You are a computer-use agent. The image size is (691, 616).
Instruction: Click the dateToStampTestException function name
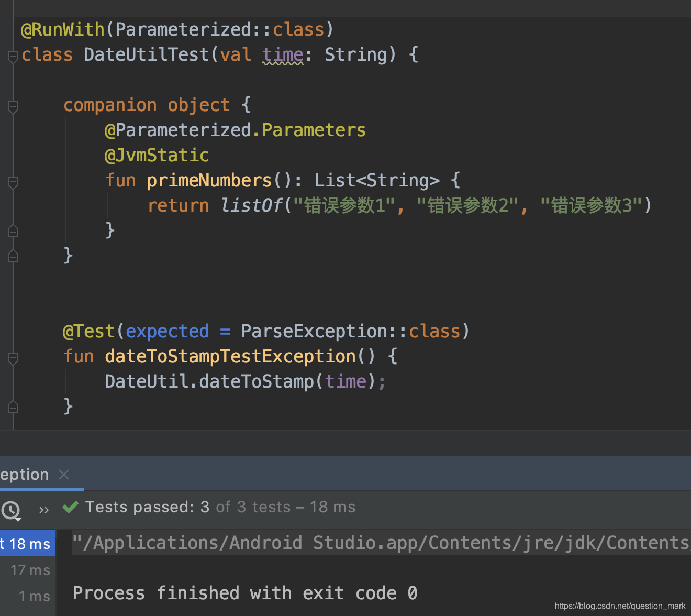click(230, 356)
